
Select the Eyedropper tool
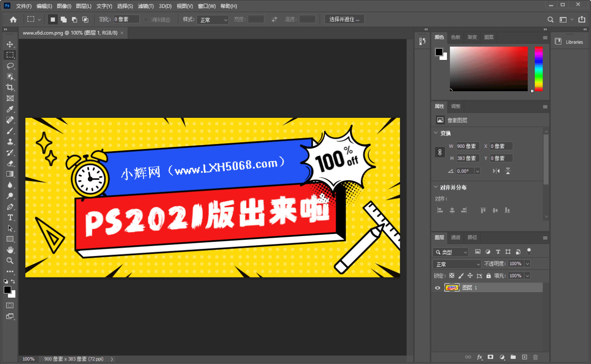tap(10, 109)
